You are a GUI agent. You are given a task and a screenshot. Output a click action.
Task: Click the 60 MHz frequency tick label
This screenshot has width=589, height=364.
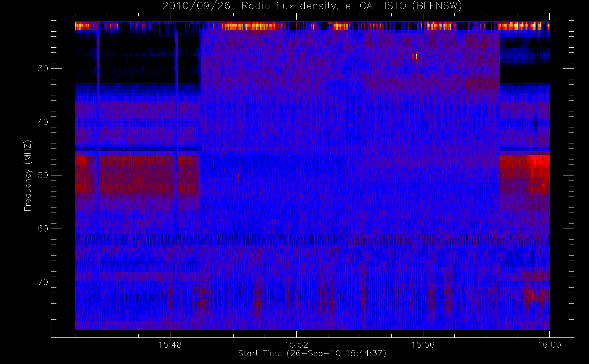pos(43,229)
